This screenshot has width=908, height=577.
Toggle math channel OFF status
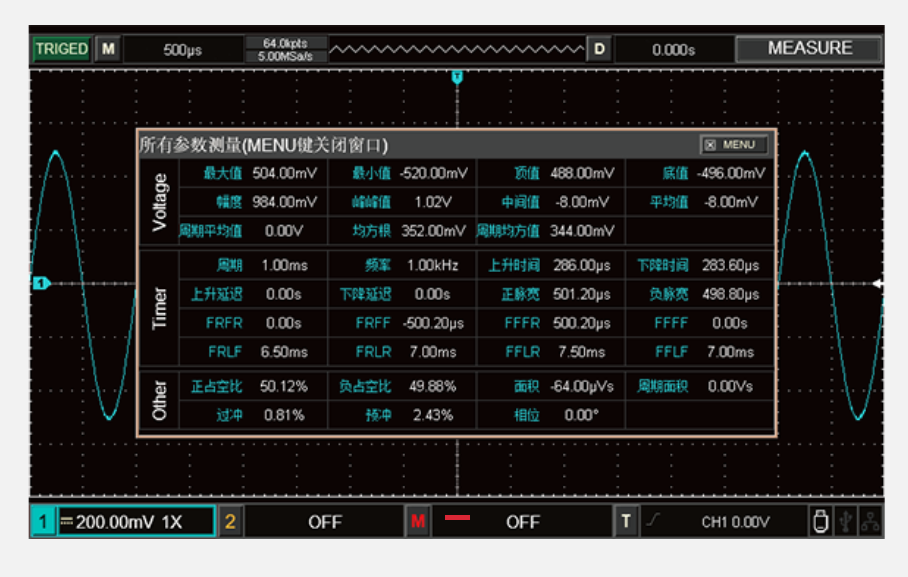point(522,522)
